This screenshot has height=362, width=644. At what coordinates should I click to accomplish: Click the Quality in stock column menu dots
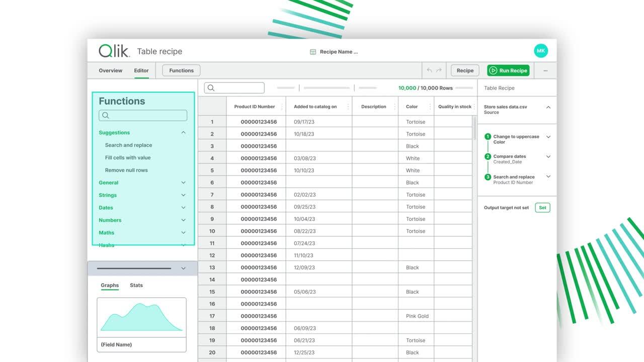(474, 107)
